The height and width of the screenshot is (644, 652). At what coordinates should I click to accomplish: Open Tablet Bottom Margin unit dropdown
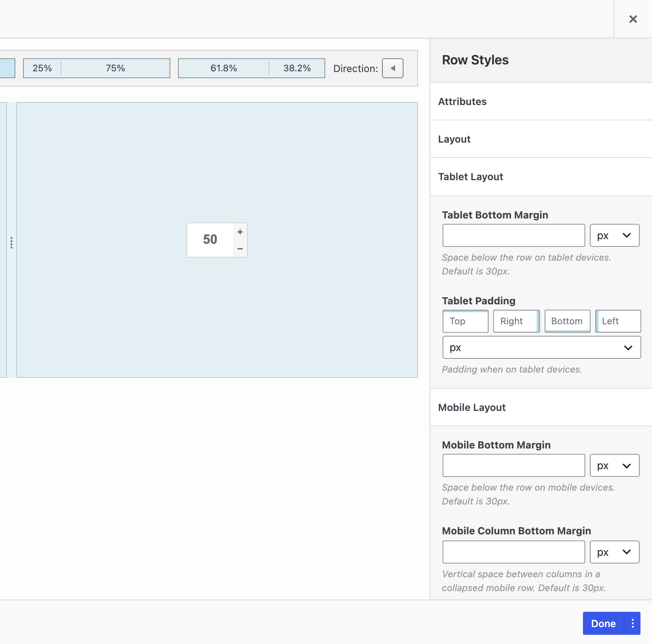click(x=614, y=235)
